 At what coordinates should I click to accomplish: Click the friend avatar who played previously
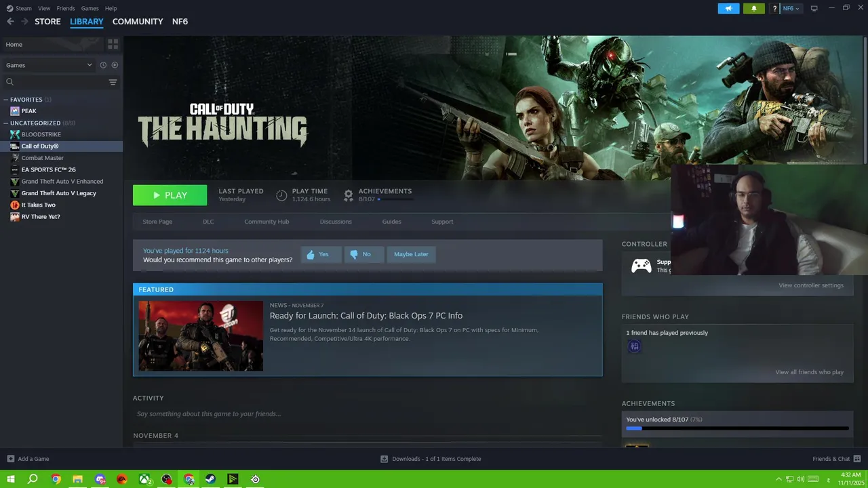[634, 346]
